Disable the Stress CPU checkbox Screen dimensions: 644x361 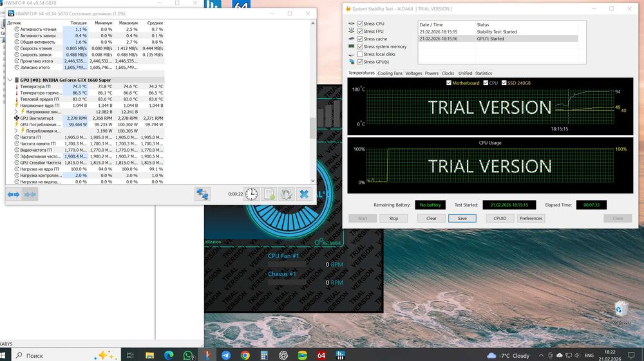coord(360,24)
